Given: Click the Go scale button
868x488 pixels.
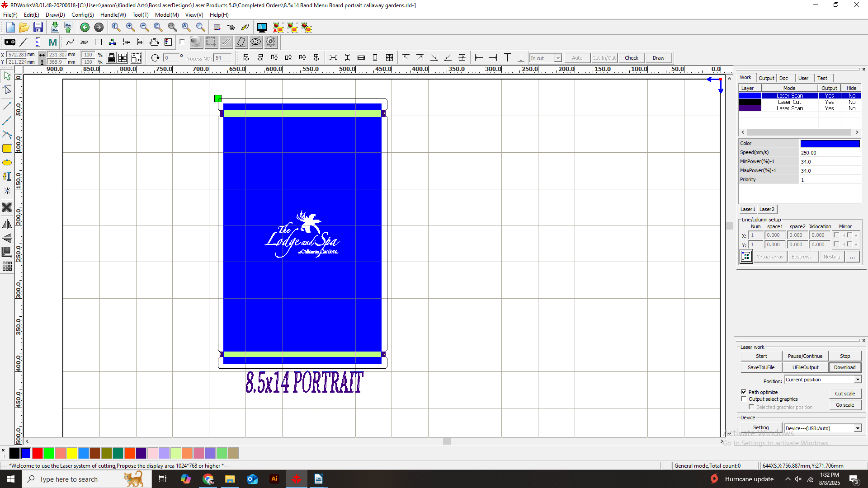Looking at the screenshot, I should 845,405.
